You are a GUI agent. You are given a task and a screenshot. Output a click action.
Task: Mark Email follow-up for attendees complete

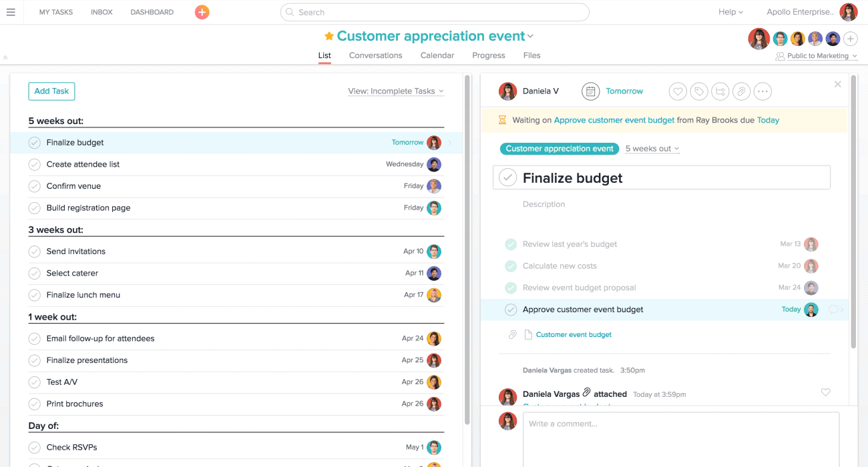35,339
